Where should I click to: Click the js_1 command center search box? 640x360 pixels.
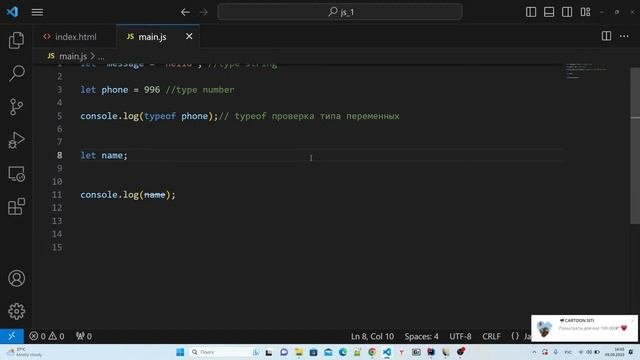[x=340, y=12]
